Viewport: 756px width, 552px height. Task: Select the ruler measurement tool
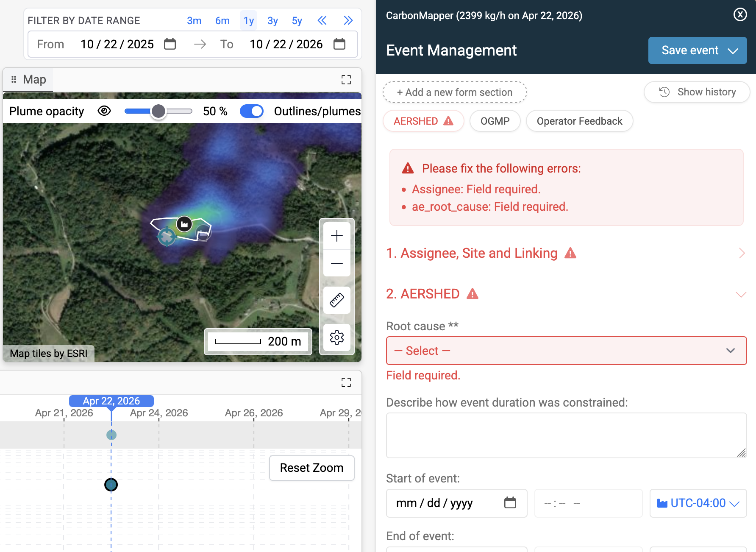pos(337,300)
